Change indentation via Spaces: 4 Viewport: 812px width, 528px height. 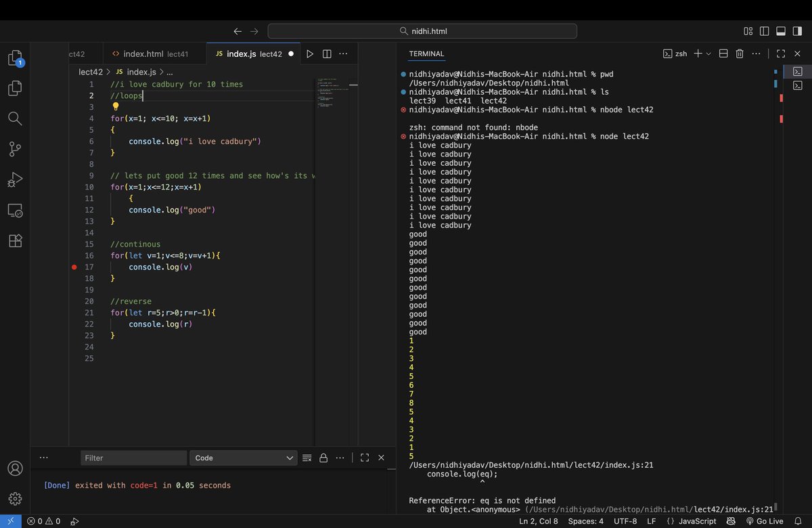tap(586, 521)
